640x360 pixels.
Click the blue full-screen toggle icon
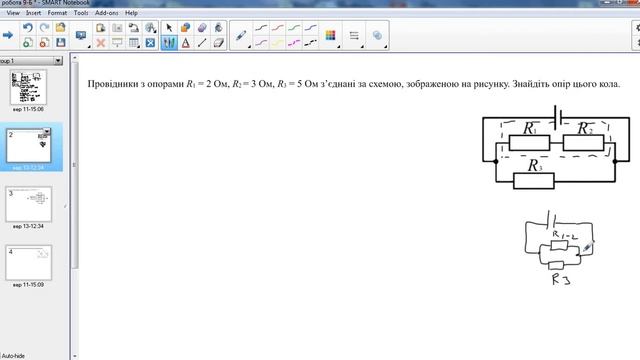point(150,42)
